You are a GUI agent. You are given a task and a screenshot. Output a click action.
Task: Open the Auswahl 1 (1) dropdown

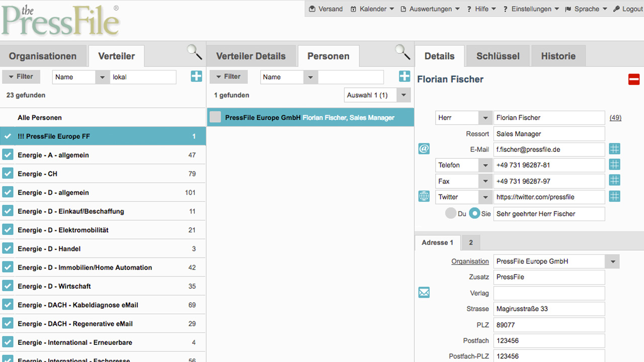[x=377, y=95]
